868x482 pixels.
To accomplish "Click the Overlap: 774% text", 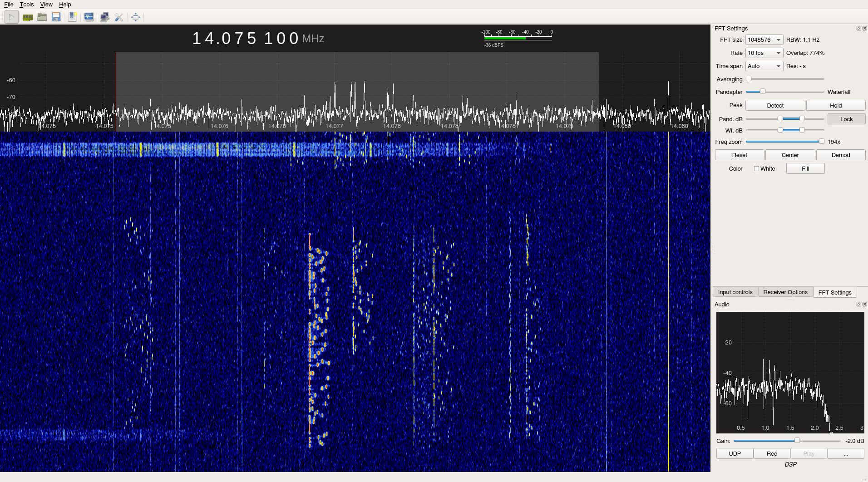I will coord(805,53).
